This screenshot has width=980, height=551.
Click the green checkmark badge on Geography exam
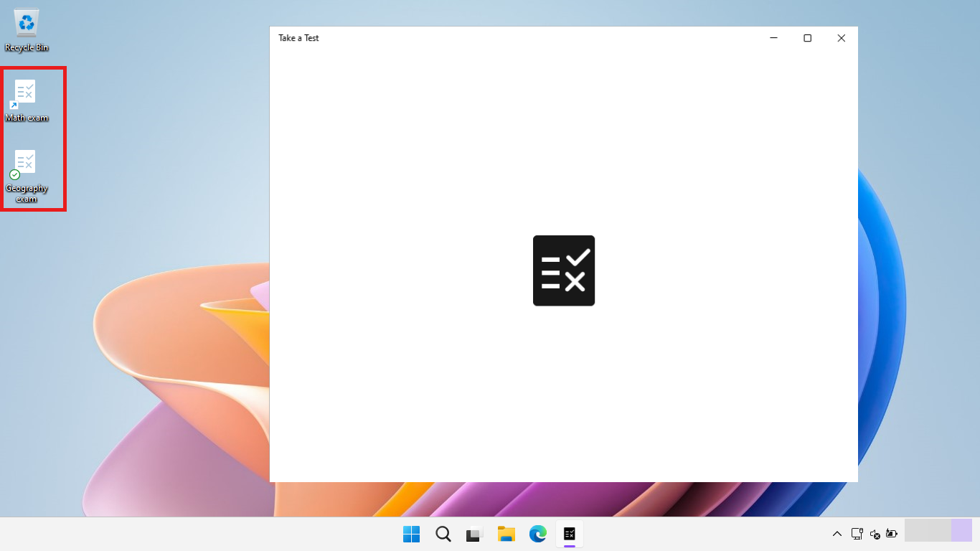click(x=14, y=174)
